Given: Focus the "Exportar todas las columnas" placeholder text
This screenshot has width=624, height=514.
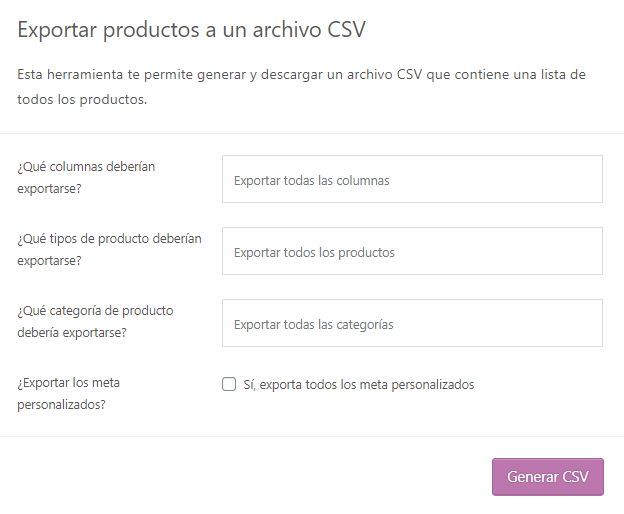Looking at the screenshot, I should 311,181.
